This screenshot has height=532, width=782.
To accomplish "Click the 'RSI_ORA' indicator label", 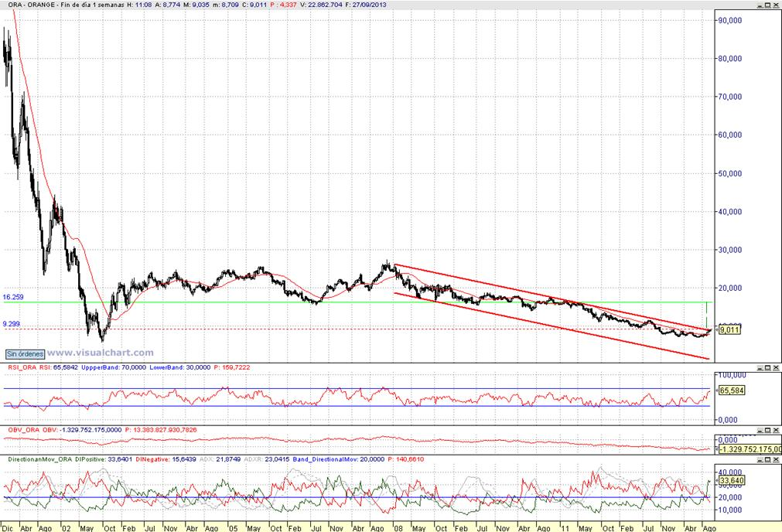I will (22, 367).
